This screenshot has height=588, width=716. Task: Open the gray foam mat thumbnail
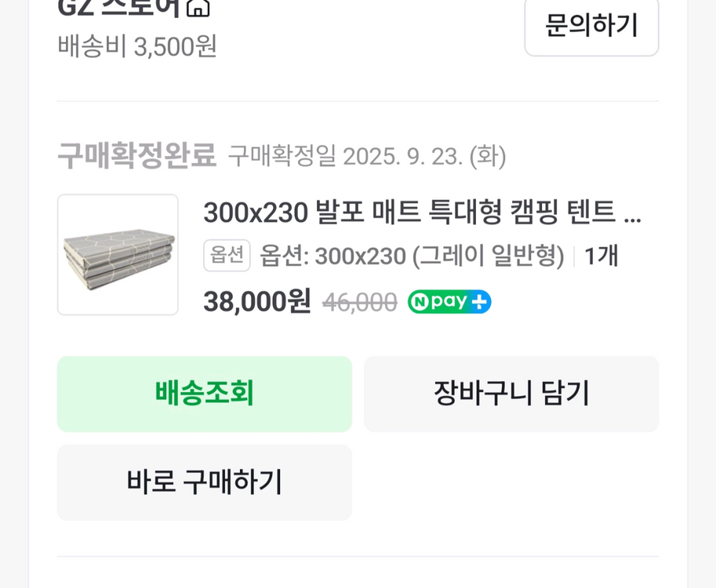(118, 255)
